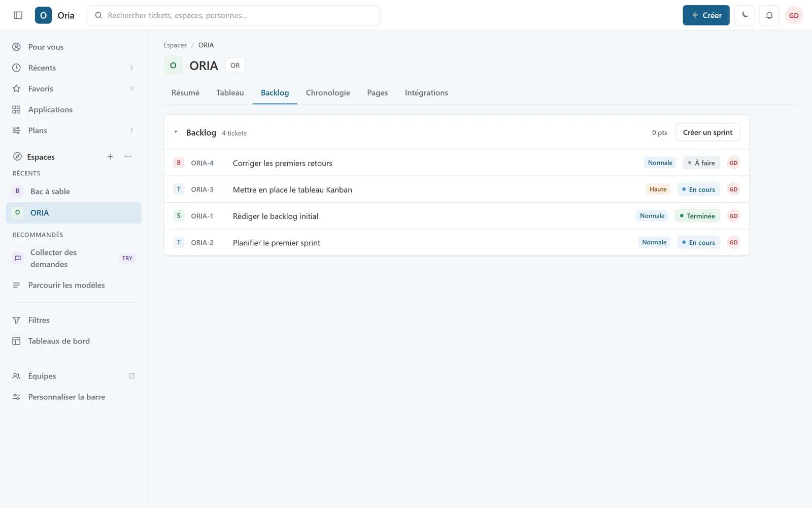The height and width of the screenshot is (508, 812).
Task: Switch to the Chronologie tab
Action: click(x=328, y=92)
